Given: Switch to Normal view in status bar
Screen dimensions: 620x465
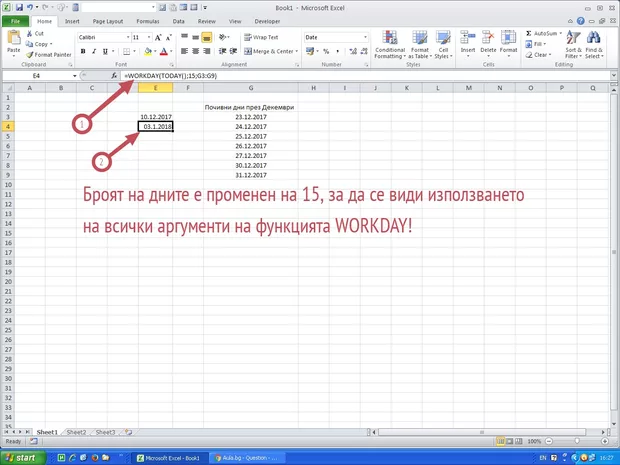Looking at the screenshot, I should click(501, 441).
